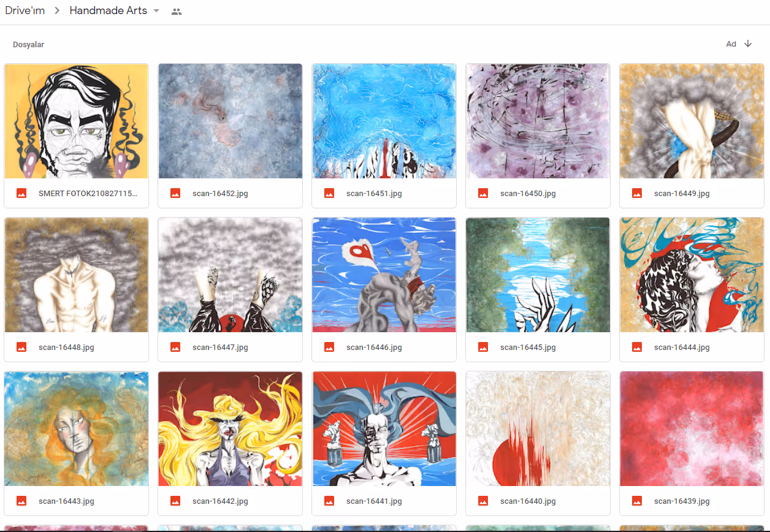Screen dimensions: 770x532
Task: Open the Handmade Arts folder dropdown arrow
Action: tap(156, 11)
